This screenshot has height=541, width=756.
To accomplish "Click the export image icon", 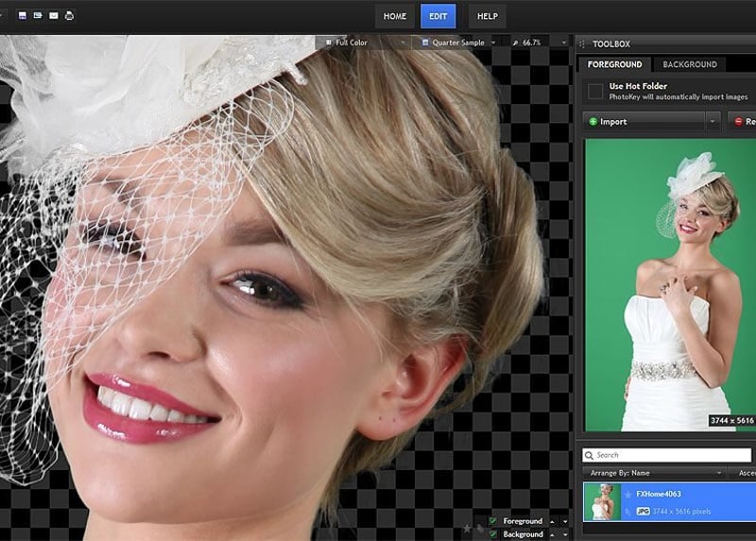I will tap(38, 16).
